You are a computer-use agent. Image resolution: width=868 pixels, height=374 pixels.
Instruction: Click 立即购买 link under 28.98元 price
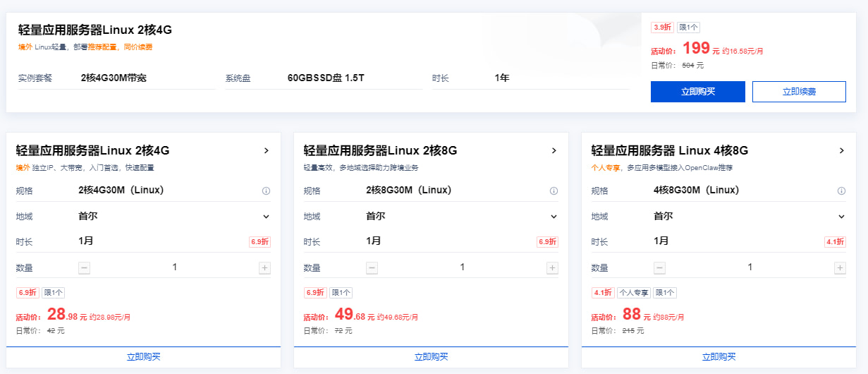click(144, 357)
